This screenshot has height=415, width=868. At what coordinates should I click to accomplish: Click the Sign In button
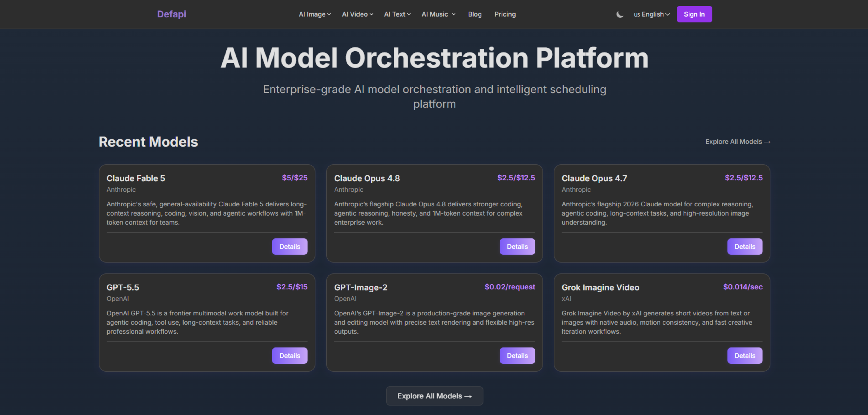(x=694, y=14)
